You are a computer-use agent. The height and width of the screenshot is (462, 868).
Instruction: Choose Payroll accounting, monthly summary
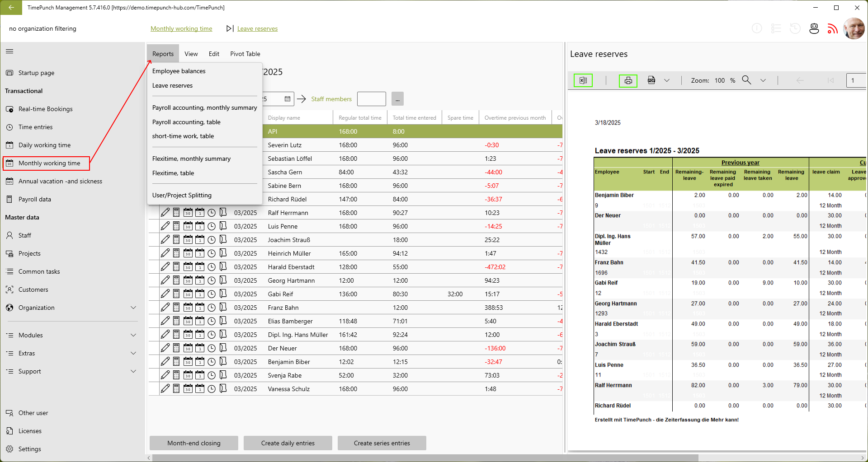point(204,107)
